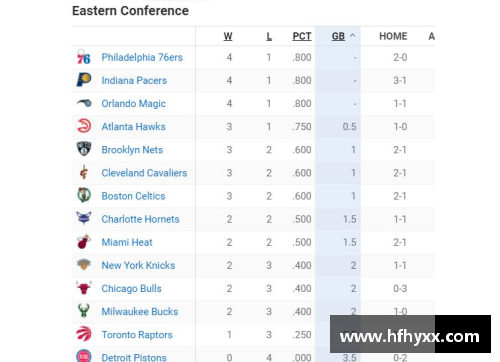Click the Atlanta Hawks logo icon
The image size is (500, 362).
pos(84,127)
